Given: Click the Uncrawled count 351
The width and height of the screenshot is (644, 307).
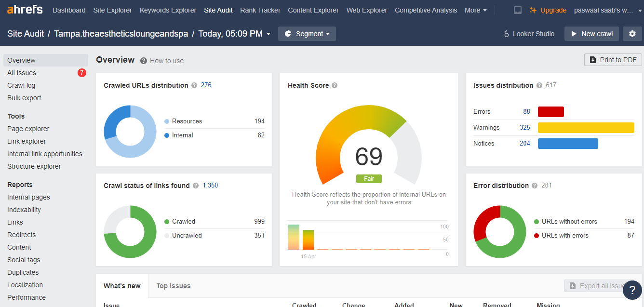Looking at the screenshot, I should (259, 235).
